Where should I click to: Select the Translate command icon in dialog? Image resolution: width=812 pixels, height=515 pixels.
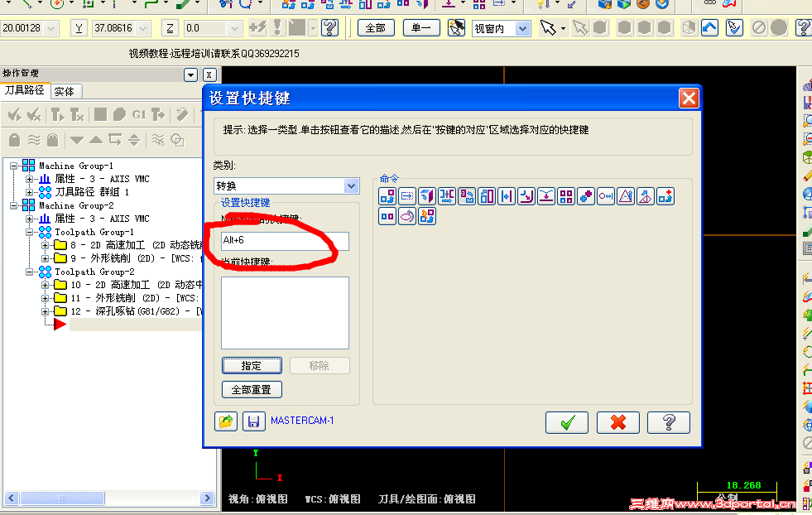387,196
